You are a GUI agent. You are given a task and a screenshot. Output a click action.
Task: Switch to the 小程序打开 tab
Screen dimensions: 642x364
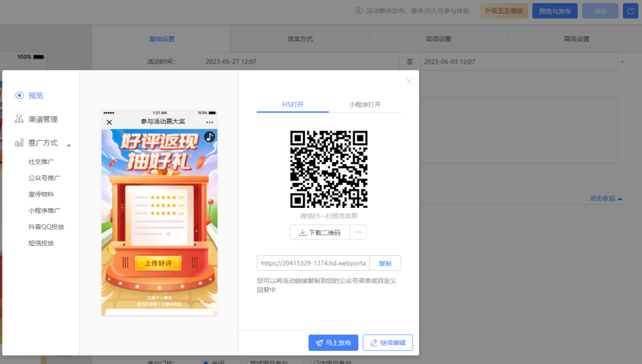[x=365, y=105]
